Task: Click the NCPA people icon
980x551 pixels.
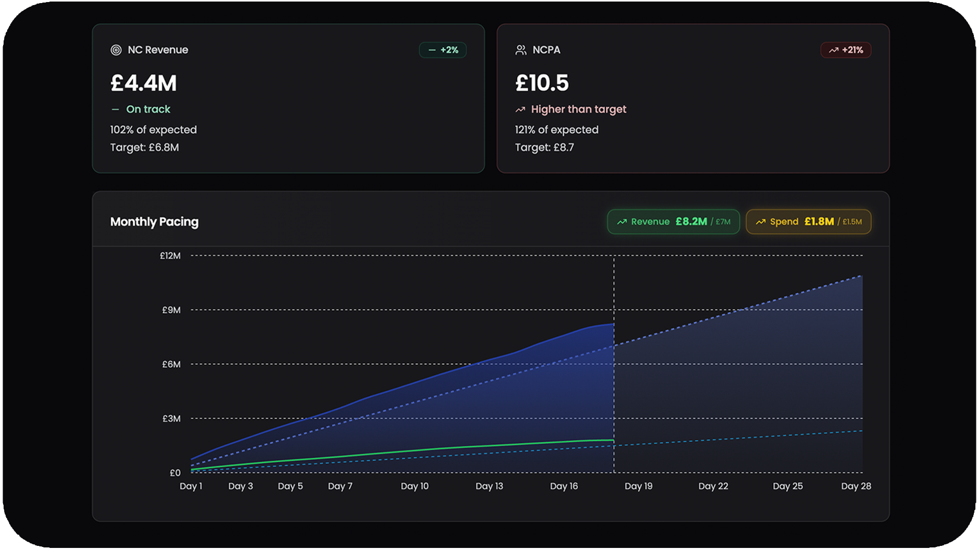Action: point(521,50)
